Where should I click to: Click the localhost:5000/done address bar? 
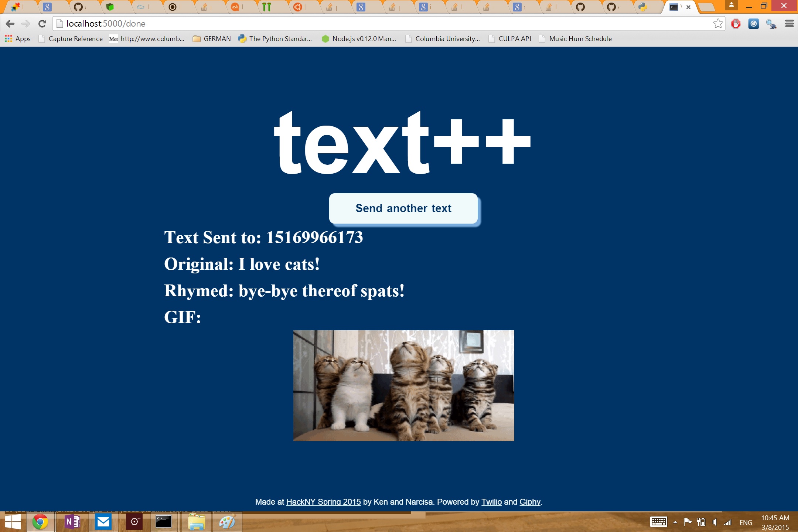click(369, 24)
